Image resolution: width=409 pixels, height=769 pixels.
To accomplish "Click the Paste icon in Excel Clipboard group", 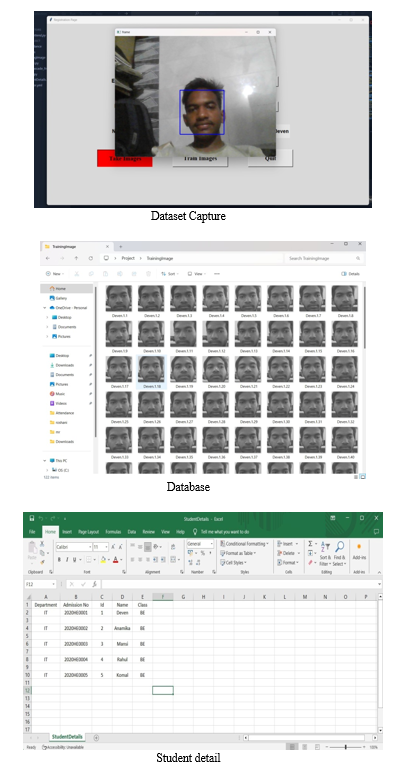I will (x=32, y=549).
